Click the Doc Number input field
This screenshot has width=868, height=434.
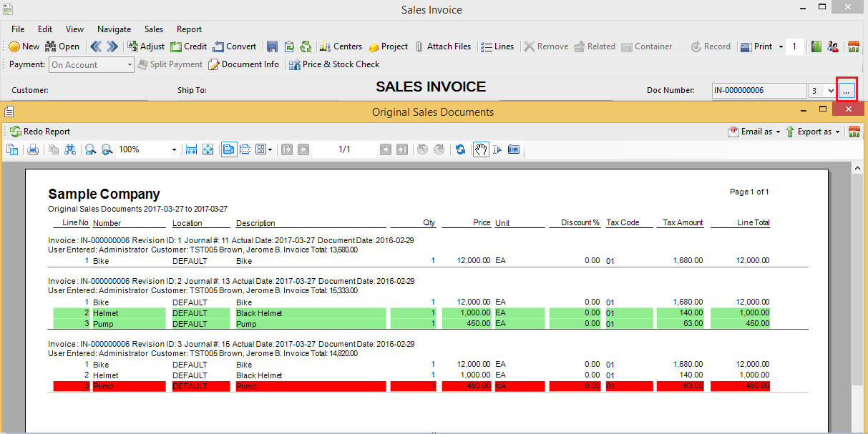coord(758,91)
